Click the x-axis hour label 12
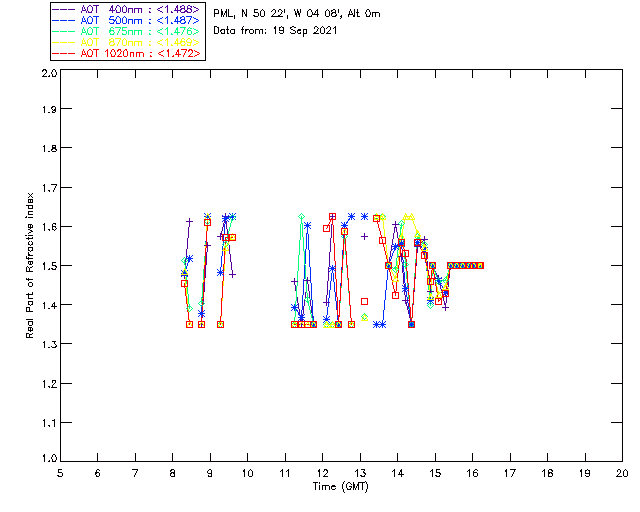The height and width of the screenshot is (512, 640). coord(322,473)
